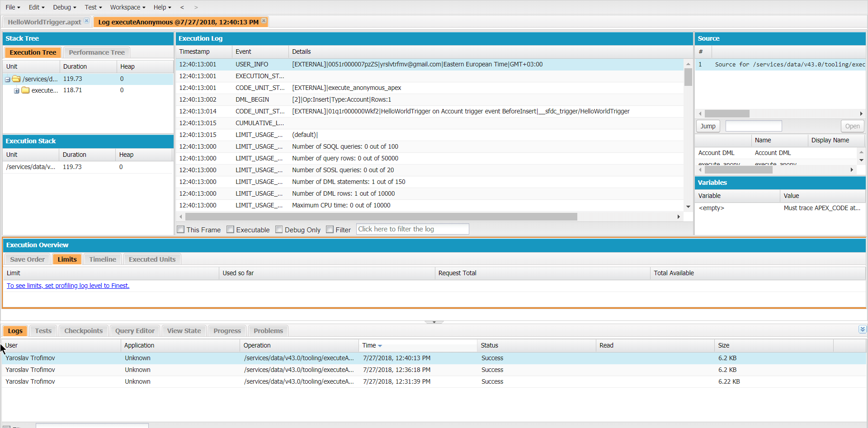The image size is (868, 428).
Task: Click the Execution Log vertical scrollbar thumb
Action: click(x=688, y=77)
